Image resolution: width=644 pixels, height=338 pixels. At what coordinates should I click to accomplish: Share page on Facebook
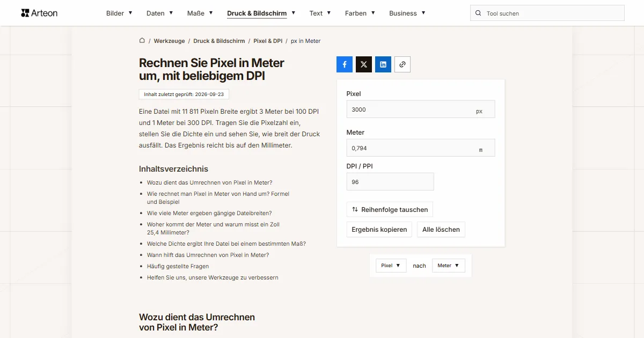tap(345, 64)
